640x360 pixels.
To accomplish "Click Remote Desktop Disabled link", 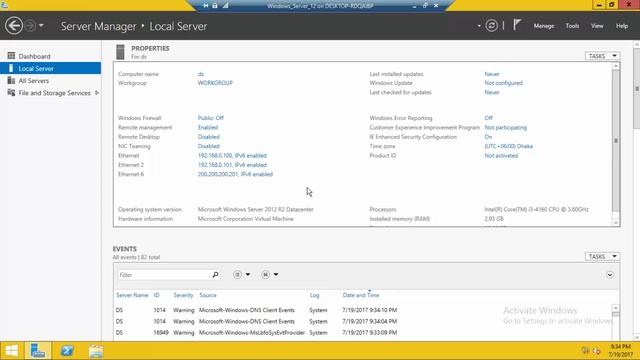I will [x=209, y=137].
